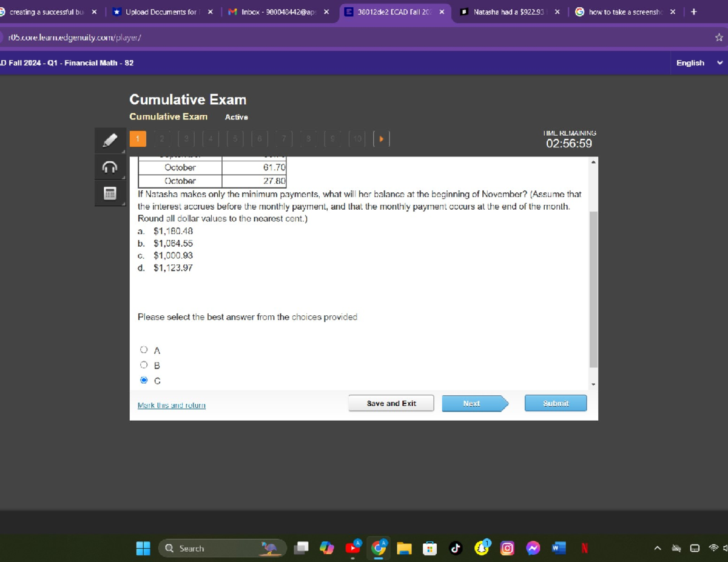Click answer text '$1,084.55'
This screenshot has width=728, height=562.
pyautogui.click(x=174, y=243)
